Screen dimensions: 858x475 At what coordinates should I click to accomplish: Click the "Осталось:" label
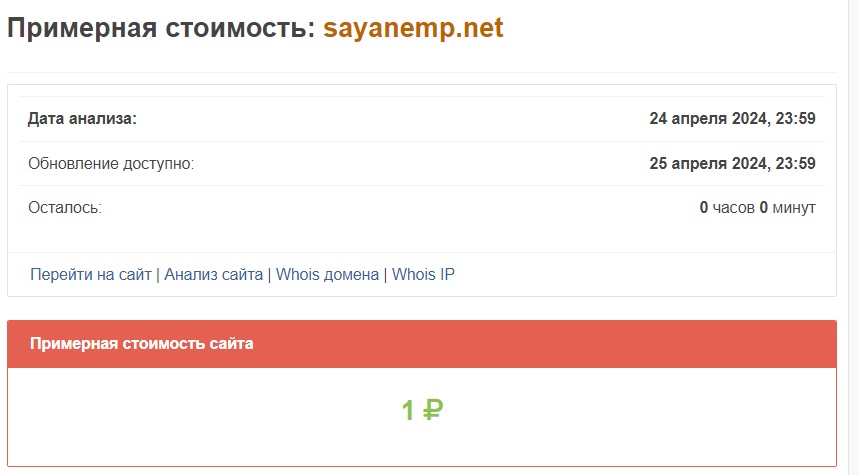65,208
